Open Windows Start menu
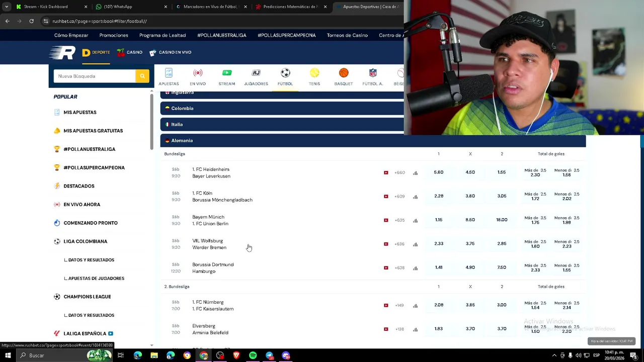The image size is (644, 362). [8, 355]
